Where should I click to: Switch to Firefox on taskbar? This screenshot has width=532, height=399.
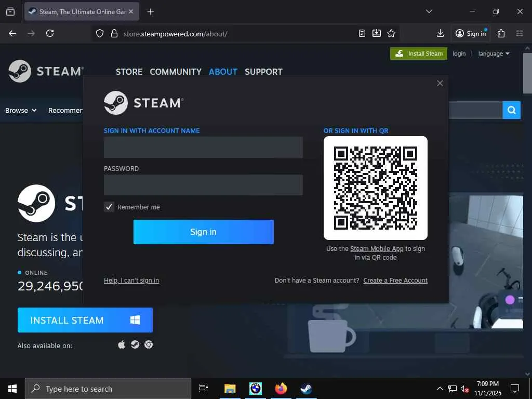pos(281,389)
